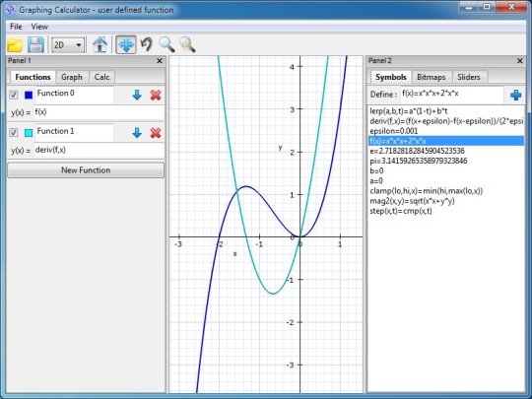The height and width of the screenshot is (399, 532).
Task: Switch to the Symbols tab
Action: click(391, 77)
